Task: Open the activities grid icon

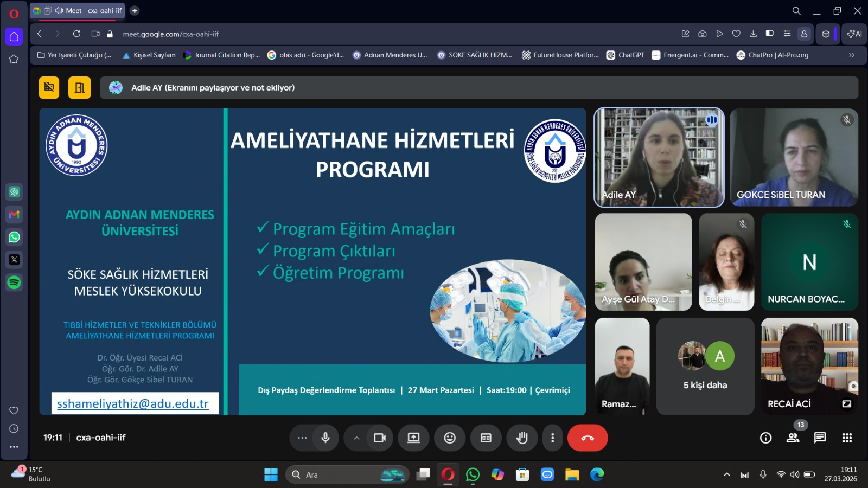Action: click(x=847, y=438)
